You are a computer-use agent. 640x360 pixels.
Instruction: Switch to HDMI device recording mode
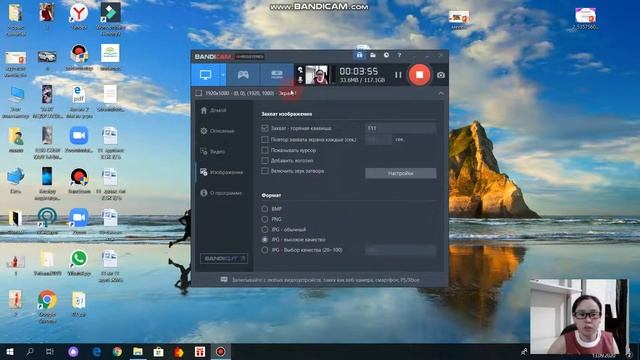(277, 74)
